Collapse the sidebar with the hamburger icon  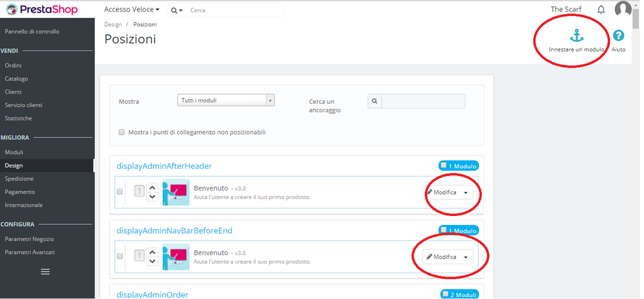[46, 271]
